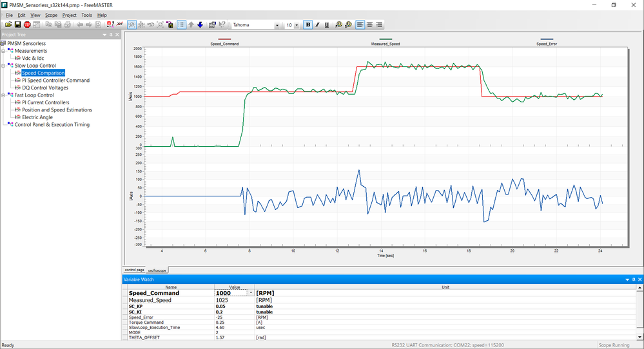Viewport: 644px width, 349px height.
Task: Select the THETA_OFFSET watch row
Action: (380, 337)
